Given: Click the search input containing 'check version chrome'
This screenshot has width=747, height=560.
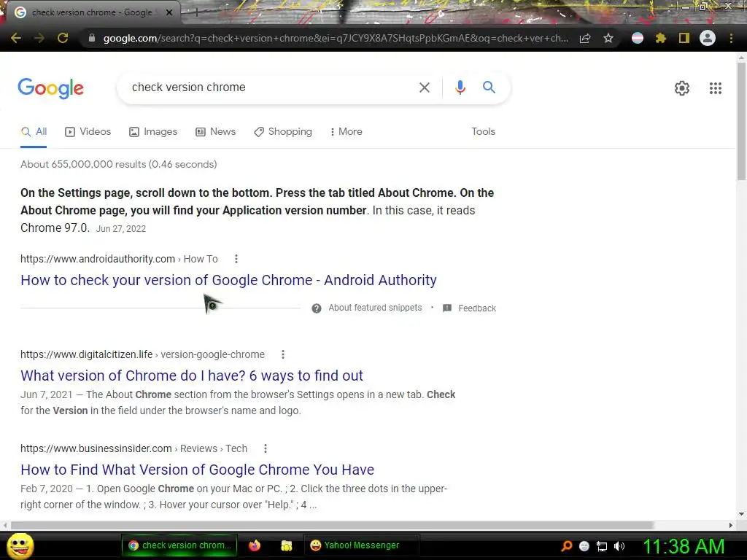Looking at the screenshot, I should click(x=269, y=87).
